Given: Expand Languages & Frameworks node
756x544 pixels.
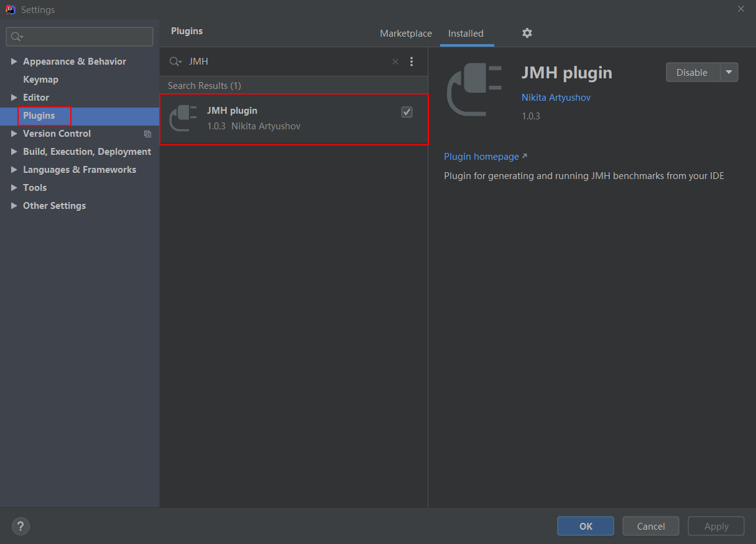Looking at the screenshot, I should (14, 170).
